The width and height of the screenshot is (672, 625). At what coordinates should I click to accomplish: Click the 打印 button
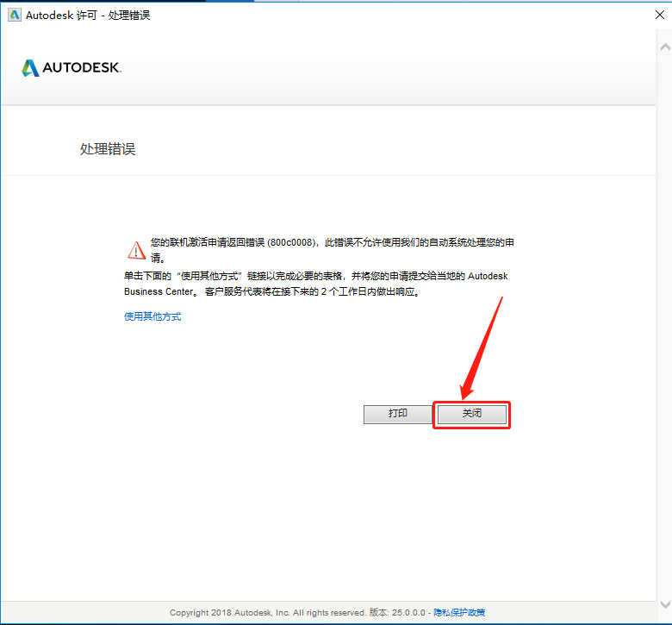[x=398, y=415]
